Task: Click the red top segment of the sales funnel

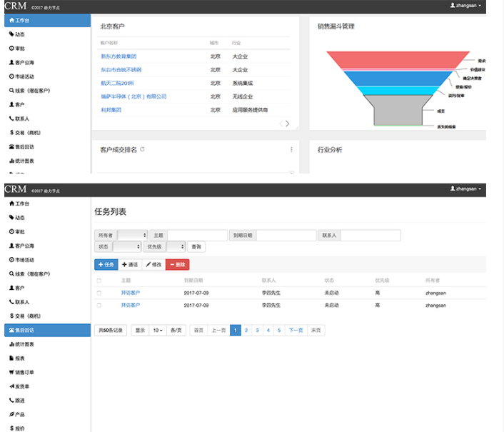Action: [x=398, y=59]
